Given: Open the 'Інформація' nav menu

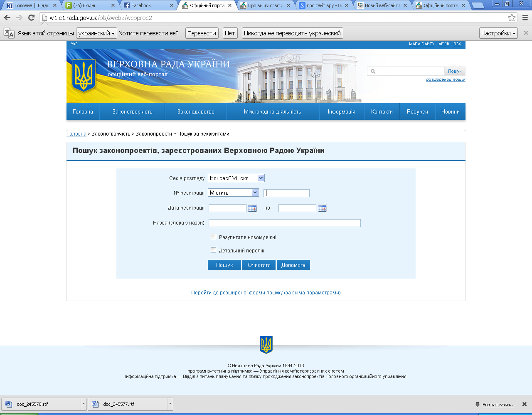Looking at the screenshot, I should (341, 111).
